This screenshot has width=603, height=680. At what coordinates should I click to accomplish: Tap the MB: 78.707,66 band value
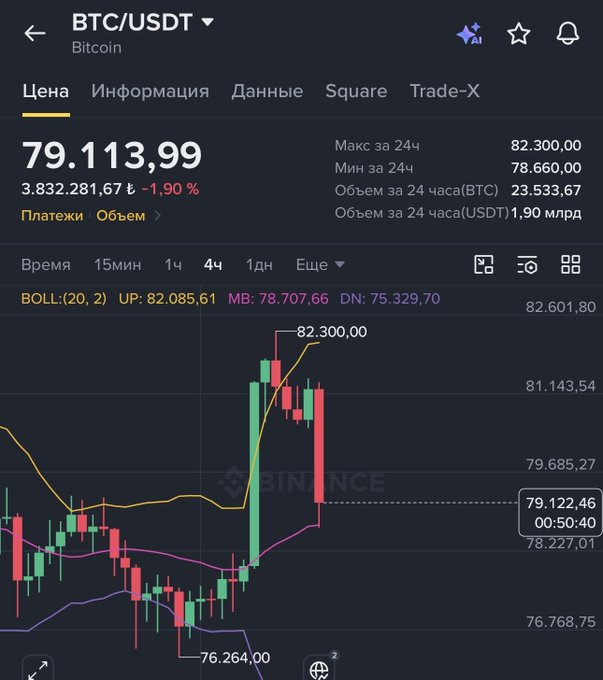(x=278, y=298)
